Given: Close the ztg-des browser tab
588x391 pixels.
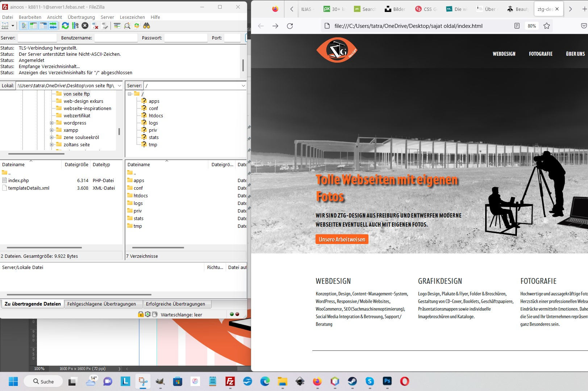Looking at the screenshot, I should click(x=557, y=9).
